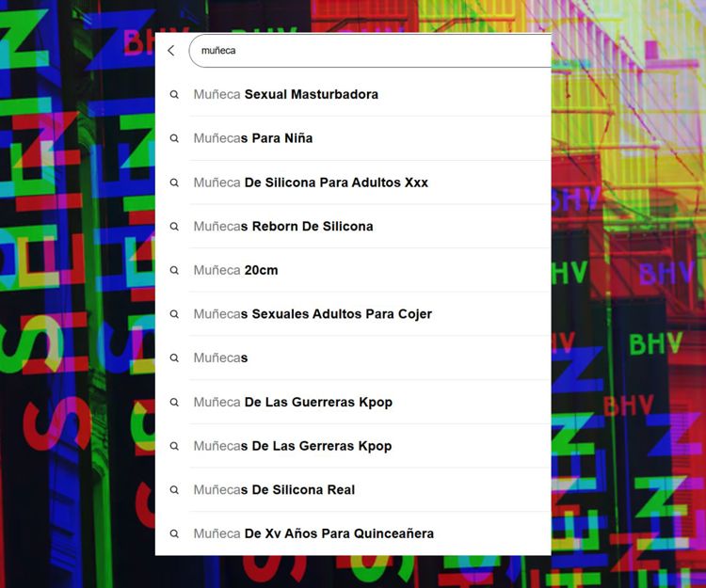
Task: Click the magnifier icon beside 'Muñecas Para Niña'
Action: point(174,138)
